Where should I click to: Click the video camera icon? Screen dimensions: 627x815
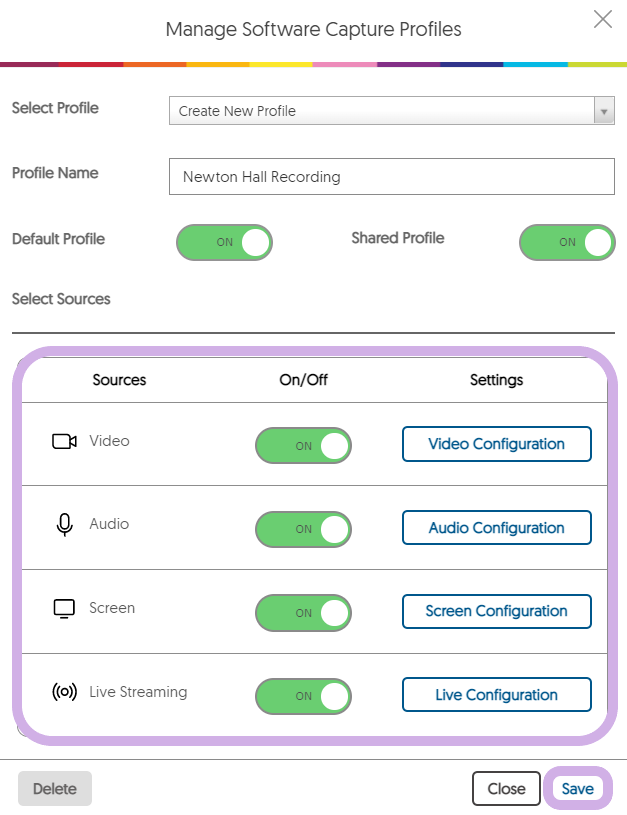64,441
